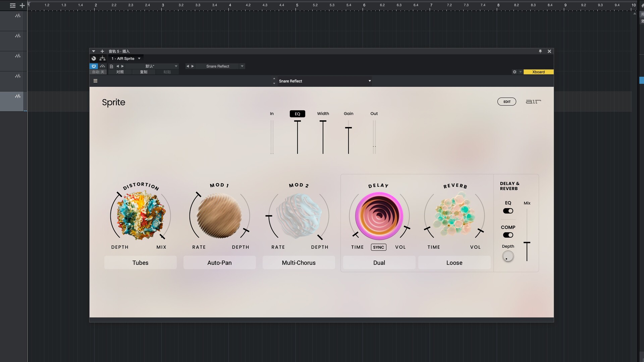
Task: Open the plugin settings gear
Action: point(515,72)
